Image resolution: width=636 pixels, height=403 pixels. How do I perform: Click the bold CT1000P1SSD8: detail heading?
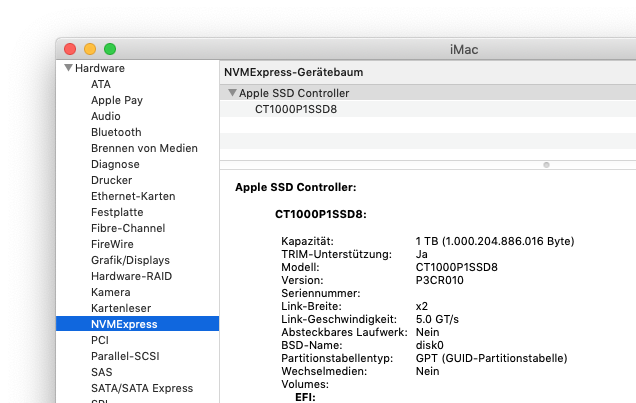pos(320,214)
